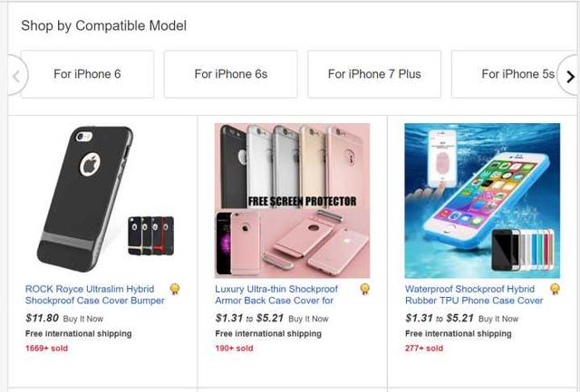Select the For iPhone 6 model
The height and width of the screenshot is (392, 580).
click(87, 74)
